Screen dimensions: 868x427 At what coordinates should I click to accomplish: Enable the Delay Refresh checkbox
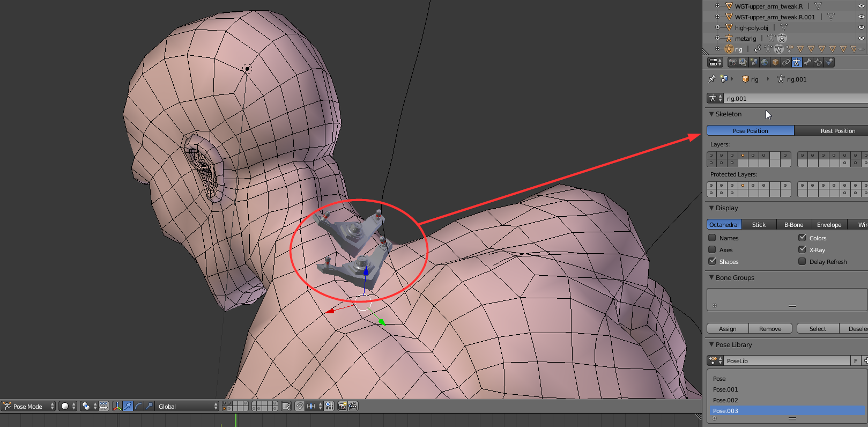pyautogui.click(x=802, y=261)
